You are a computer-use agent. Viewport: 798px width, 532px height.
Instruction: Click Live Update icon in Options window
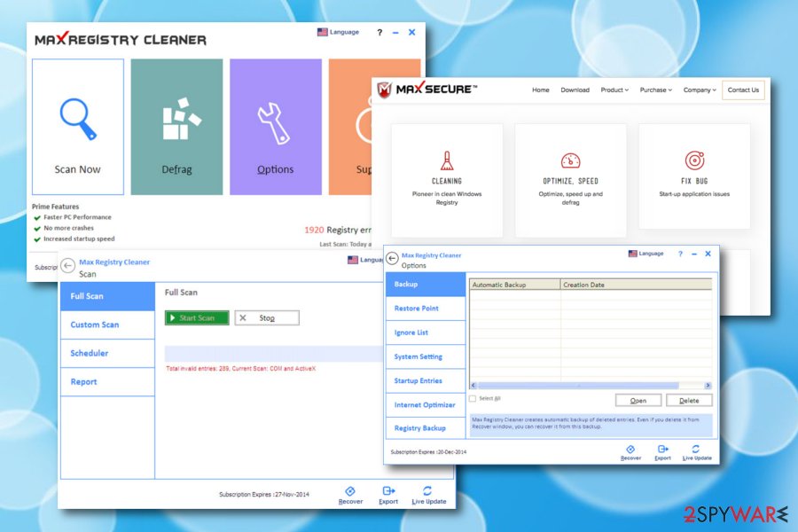click(697, 452)
